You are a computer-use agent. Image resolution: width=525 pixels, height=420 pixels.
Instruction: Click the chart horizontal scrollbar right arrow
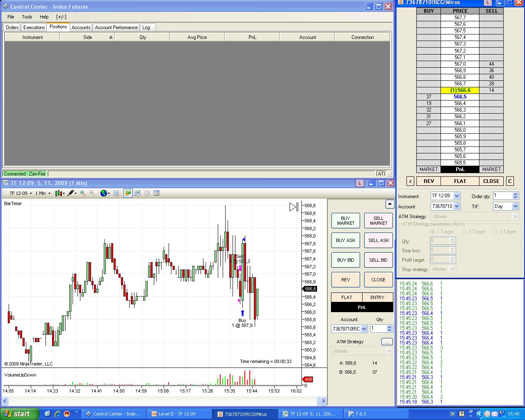pyautogui.click(x=323, y=401)
